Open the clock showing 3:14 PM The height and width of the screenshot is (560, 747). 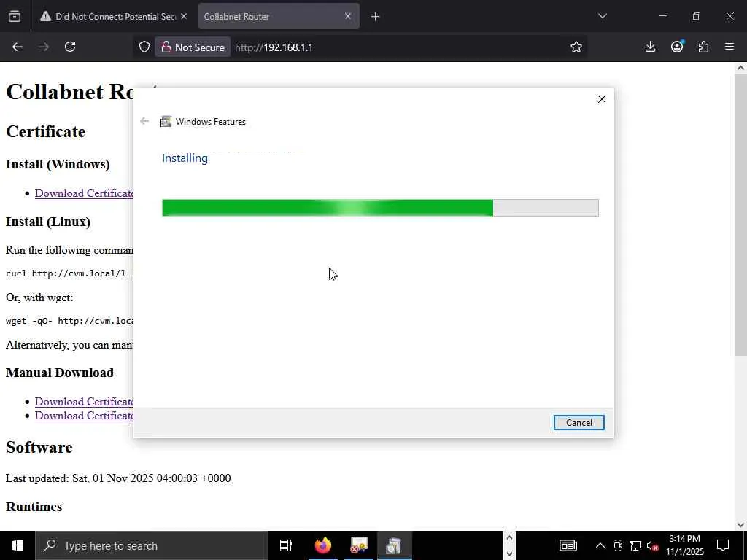pyautogui.click(x=684, y=545)
